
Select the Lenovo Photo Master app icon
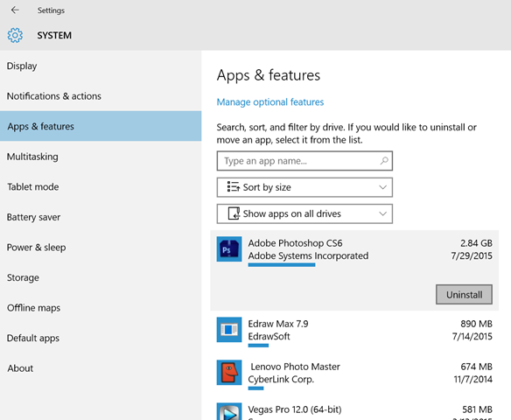(x=229, y=373)
